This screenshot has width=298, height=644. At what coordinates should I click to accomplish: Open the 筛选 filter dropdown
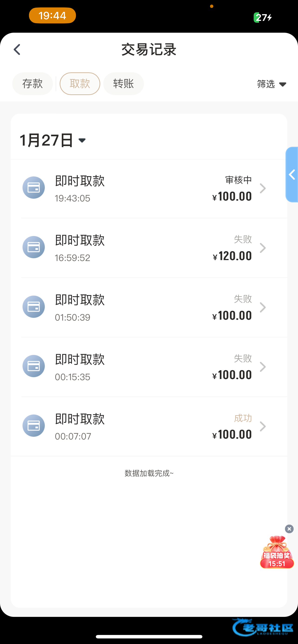(272, 84)
